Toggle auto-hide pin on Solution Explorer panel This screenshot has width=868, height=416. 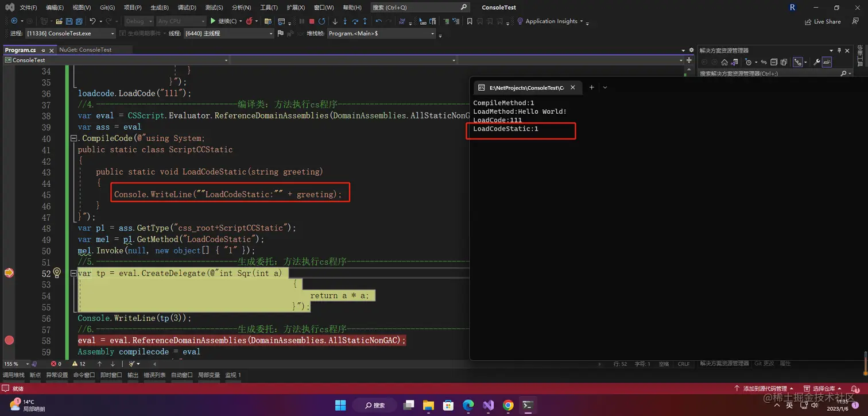click(x=839, y=51)
